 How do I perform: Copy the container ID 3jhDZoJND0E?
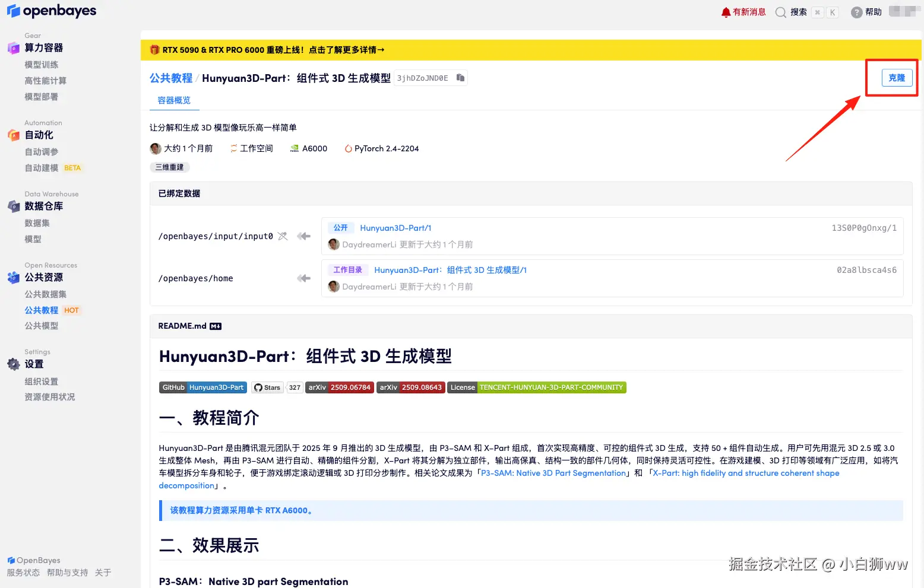pyautogui.click(x=460, y=78)
